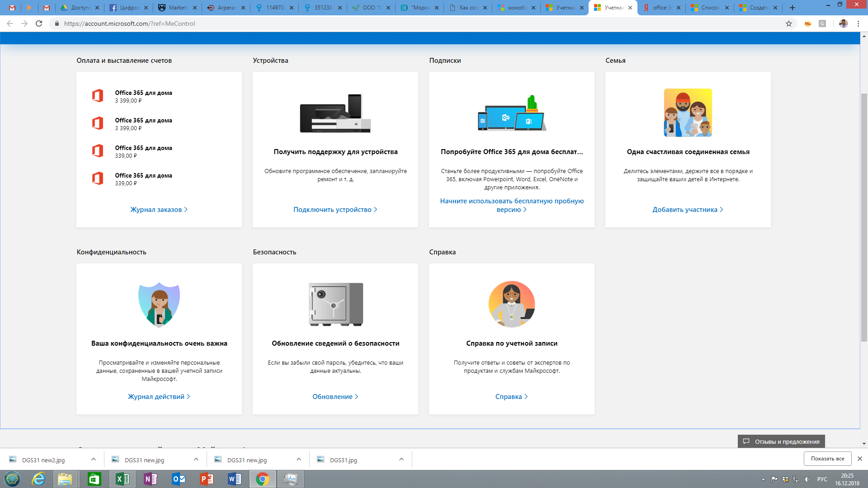This screenshot has width=868, height=488.
Task: Click the Windows Start button
Action: click(x=12, y=479)
